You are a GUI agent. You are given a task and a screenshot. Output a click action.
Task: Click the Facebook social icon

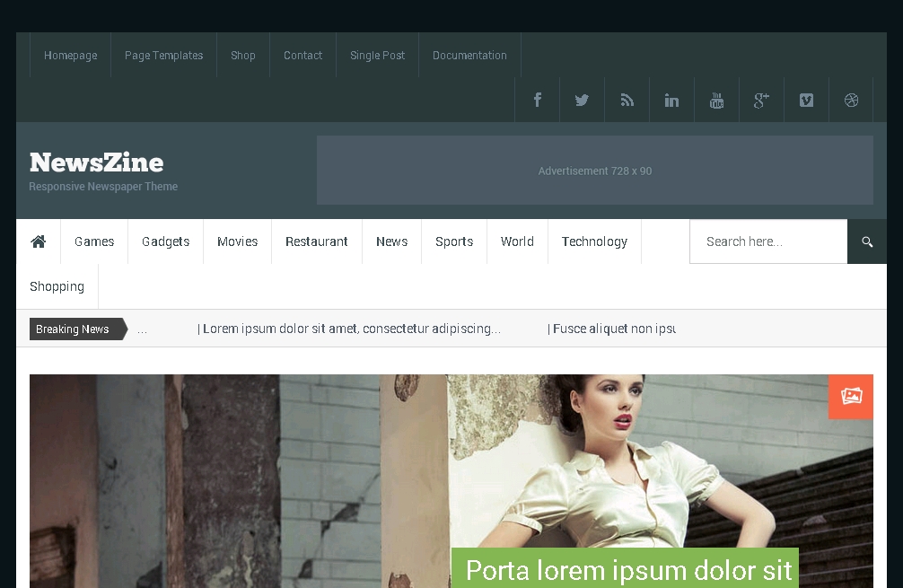coord(537,100)
